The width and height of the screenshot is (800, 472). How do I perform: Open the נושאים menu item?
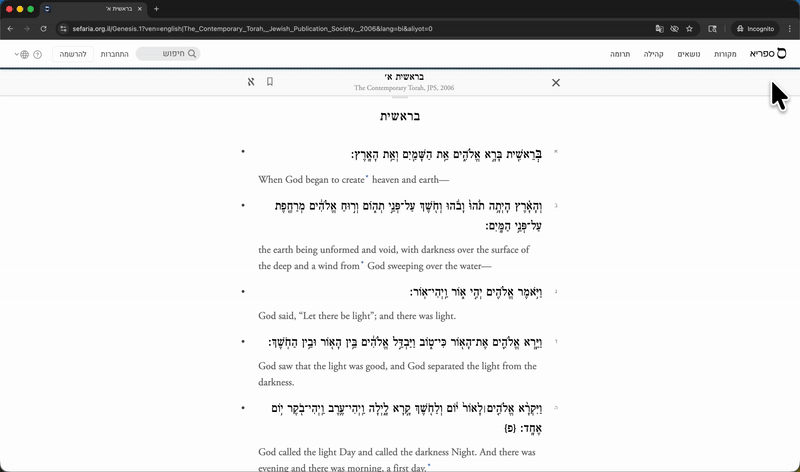689,53
